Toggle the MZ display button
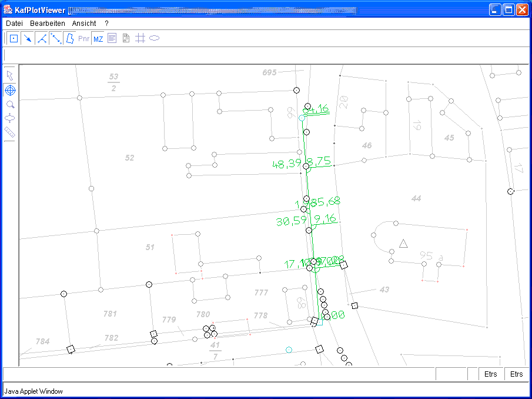Image resolution: width=532 pixels, height=399 pixels. (x=98, y=39)
